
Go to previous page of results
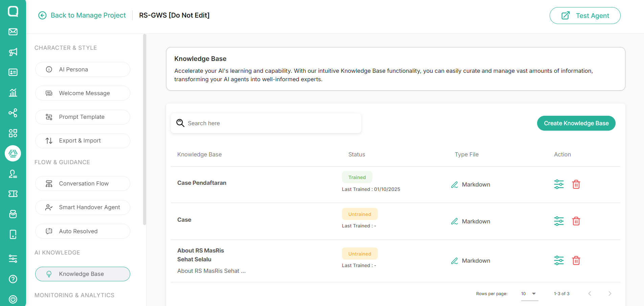click(x=590, y=293)
